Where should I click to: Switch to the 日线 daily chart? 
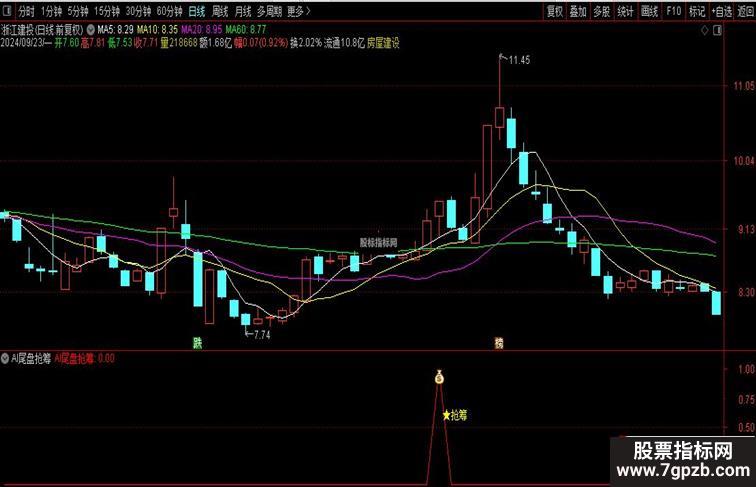tap(197, 11)
